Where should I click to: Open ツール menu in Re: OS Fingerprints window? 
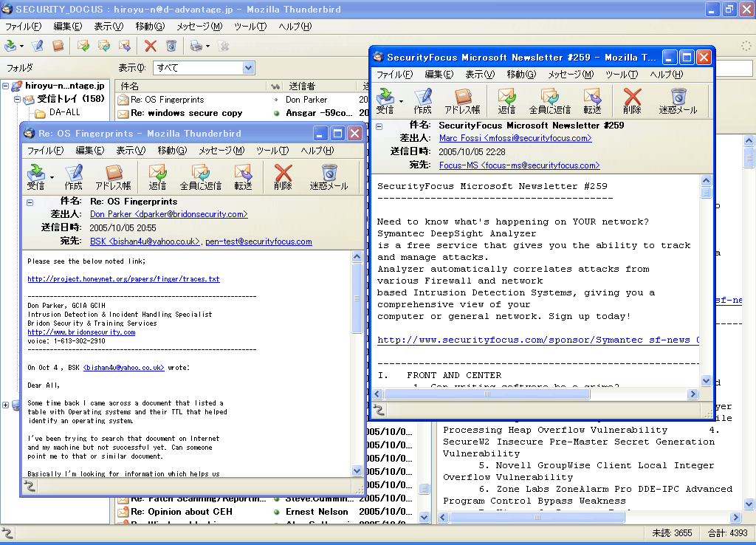point(272,151)
